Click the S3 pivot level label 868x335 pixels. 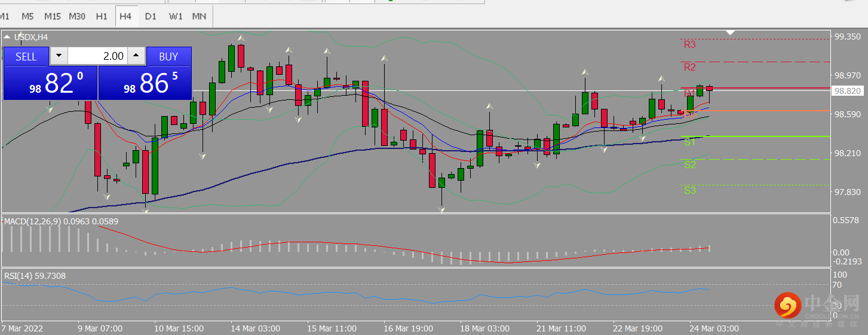coord(690,190)
